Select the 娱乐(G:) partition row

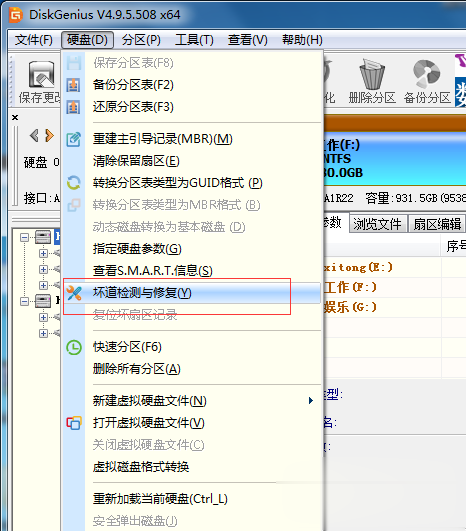[395, 307]
